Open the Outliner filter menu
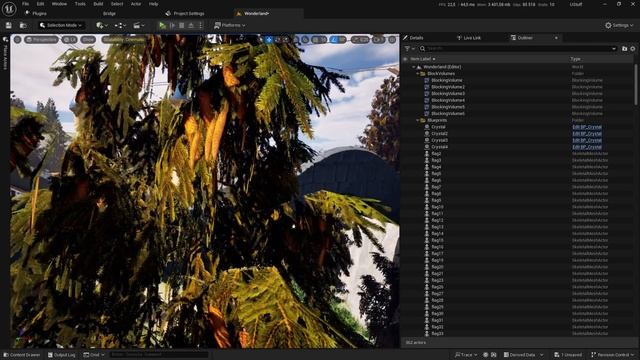Screen dimensions: 640x360 [409, 49]
